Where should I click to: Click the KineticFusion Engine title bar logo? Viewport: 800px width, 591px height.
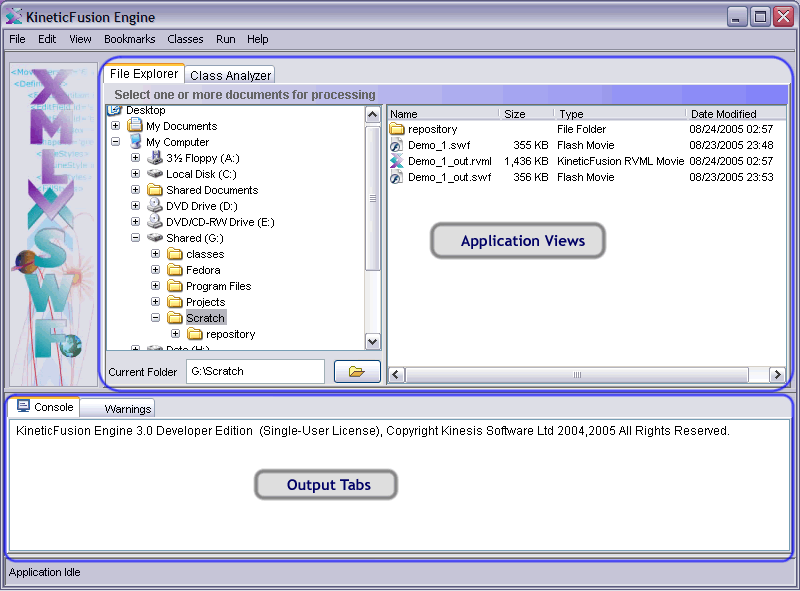[x=14, y=17]
